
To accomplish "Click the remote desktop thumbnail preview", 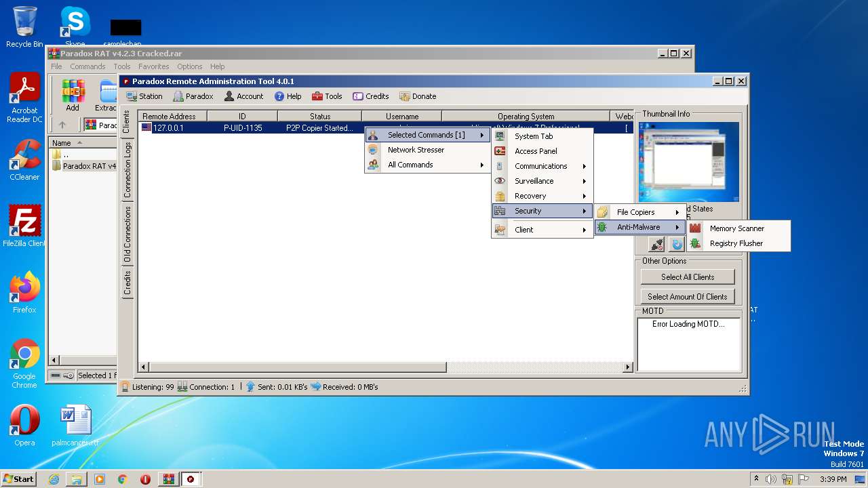I will (689, 162).
